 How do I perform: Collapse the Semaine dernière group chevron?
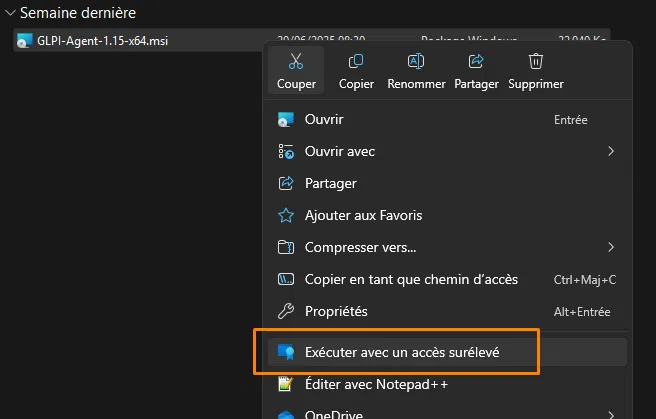10,13
